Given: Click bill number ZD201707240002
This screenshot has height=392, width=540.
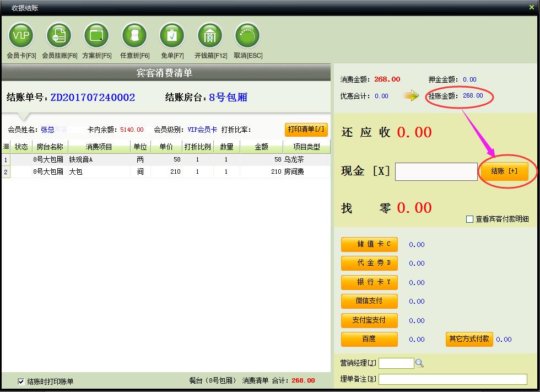Looking at the screenshot, I should [x=93, y=98].
